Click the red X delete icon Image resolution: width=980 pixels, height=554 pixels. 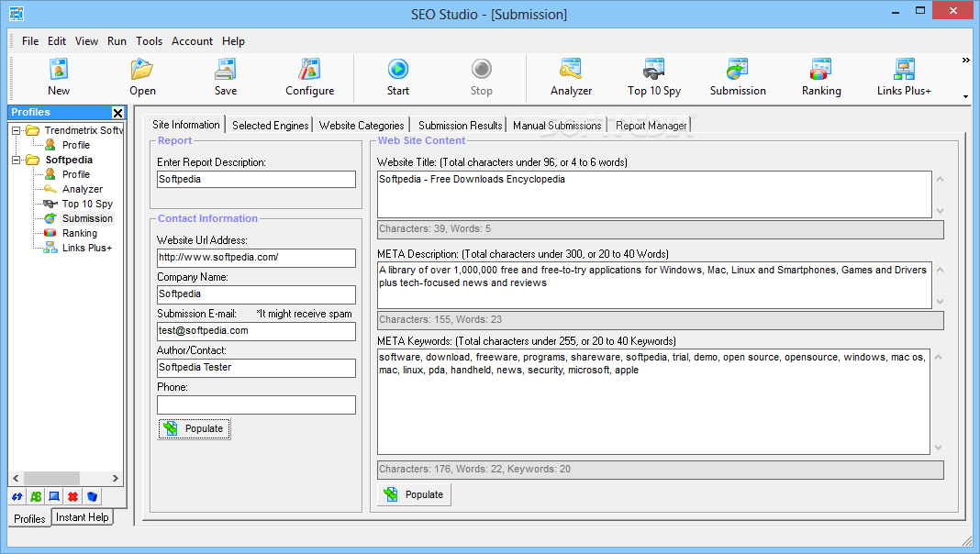coord(73,497)
